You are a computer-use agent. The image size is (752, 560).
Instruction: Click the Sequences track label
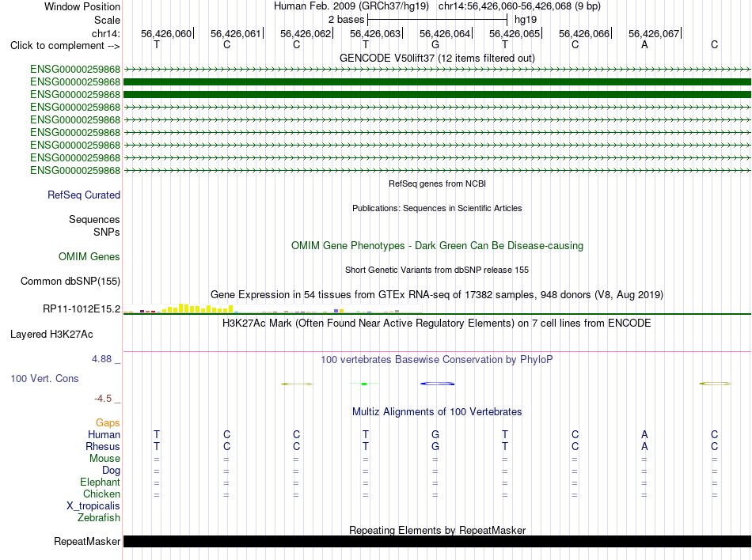tap(94, 219)
